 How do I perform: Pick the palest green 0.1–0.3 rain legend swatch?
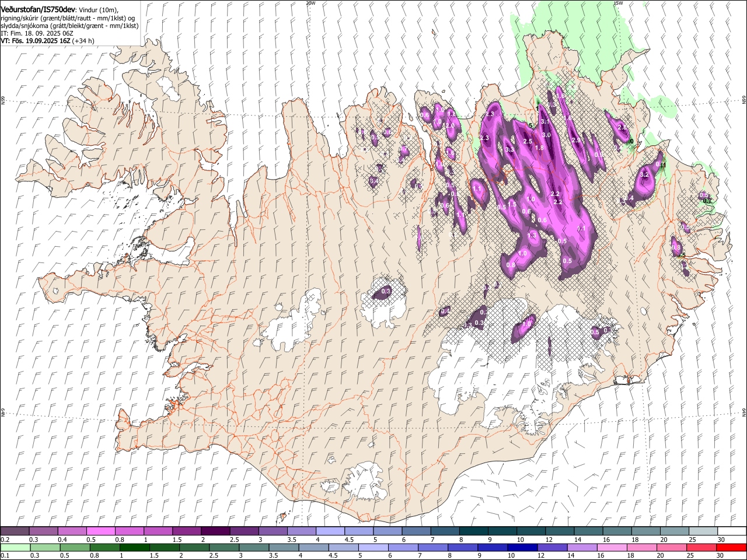coord(15,548)
